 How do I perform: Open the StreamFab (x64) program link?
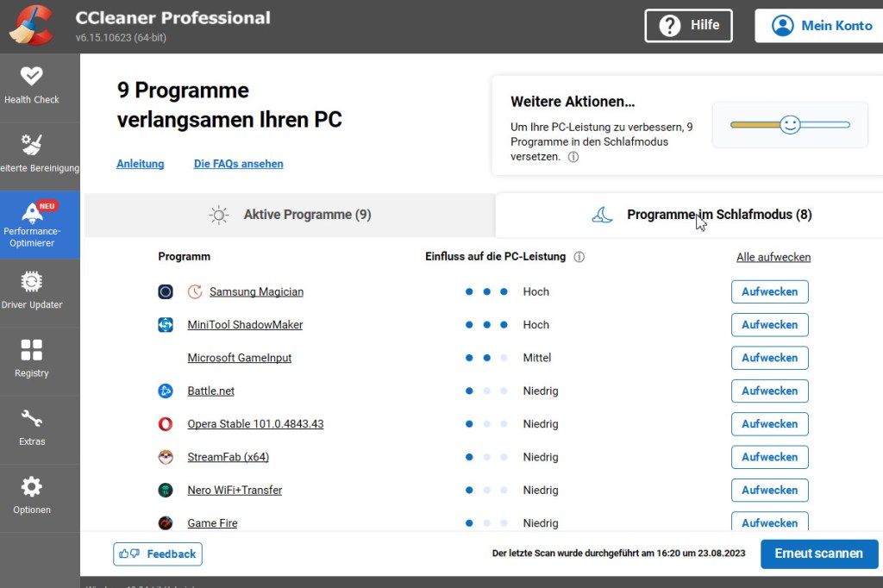(x=228, y=457)
